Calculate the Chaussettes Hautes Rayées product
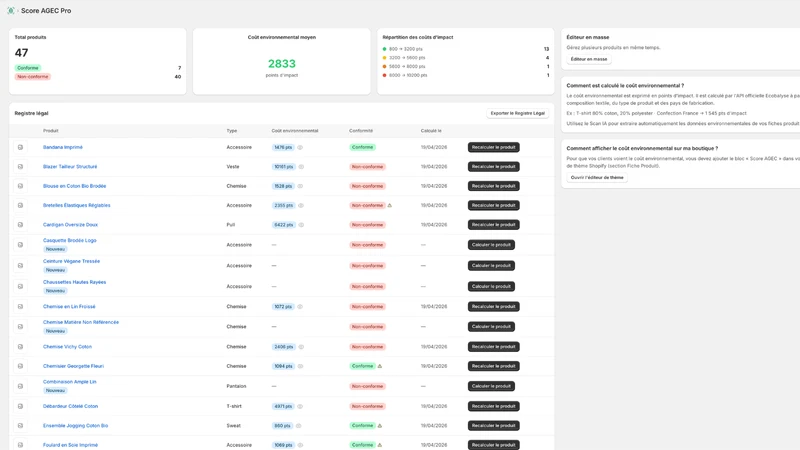The height and width of the screenshot is (450, 800). pyautogui.click(x=491, y=287)
